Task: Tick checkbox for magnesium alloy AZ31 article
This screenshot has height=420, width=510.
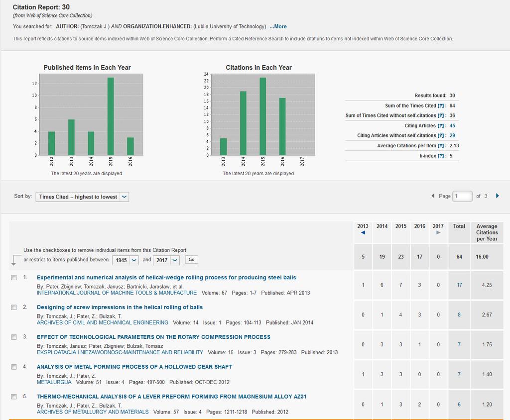Action: click(x=14, y=397)
